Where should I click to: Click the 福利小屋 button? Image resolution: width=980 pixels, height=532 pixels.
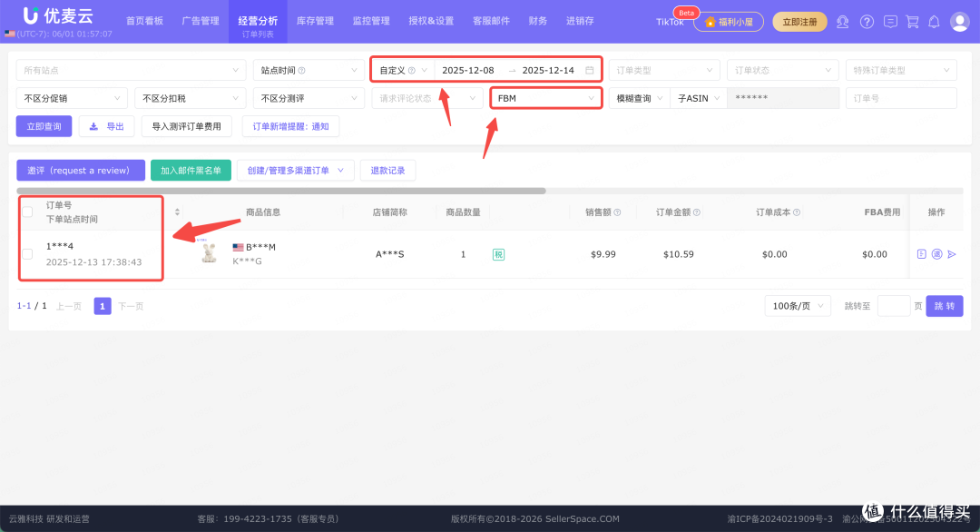point(728,22)
